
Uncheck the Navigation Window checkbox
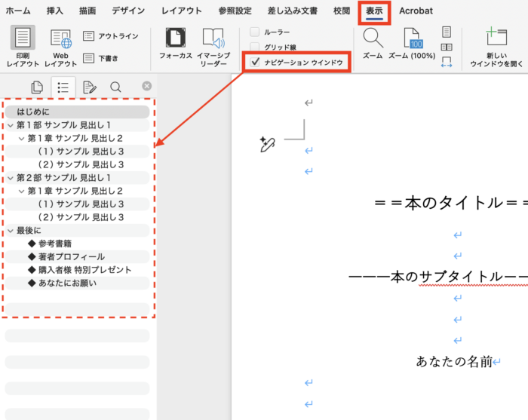pyautogui.click(x=255, y=62)
